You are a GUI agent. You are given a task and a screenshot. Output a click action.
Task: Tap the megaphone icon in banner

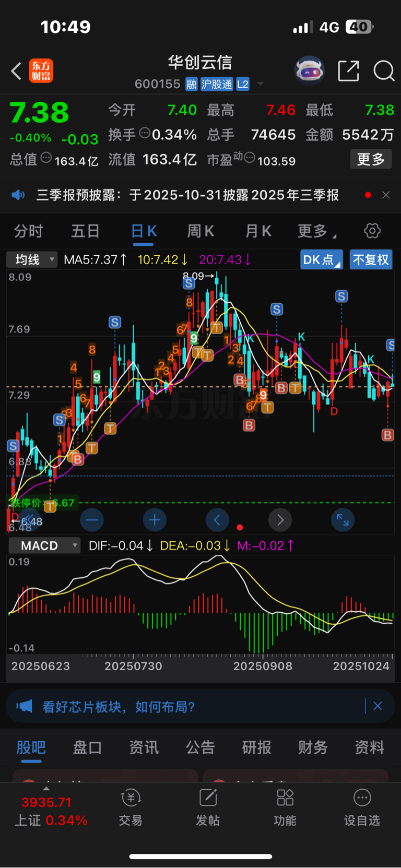pos(24,706)
